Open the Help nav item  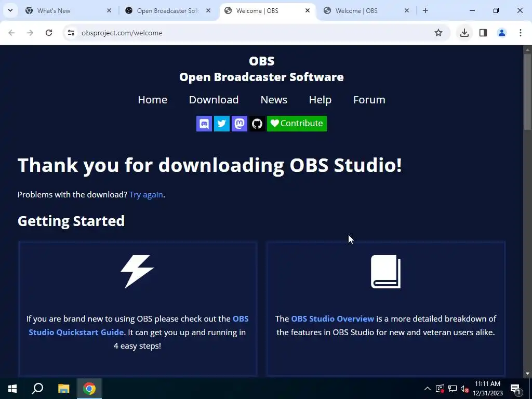pos(320,100)
